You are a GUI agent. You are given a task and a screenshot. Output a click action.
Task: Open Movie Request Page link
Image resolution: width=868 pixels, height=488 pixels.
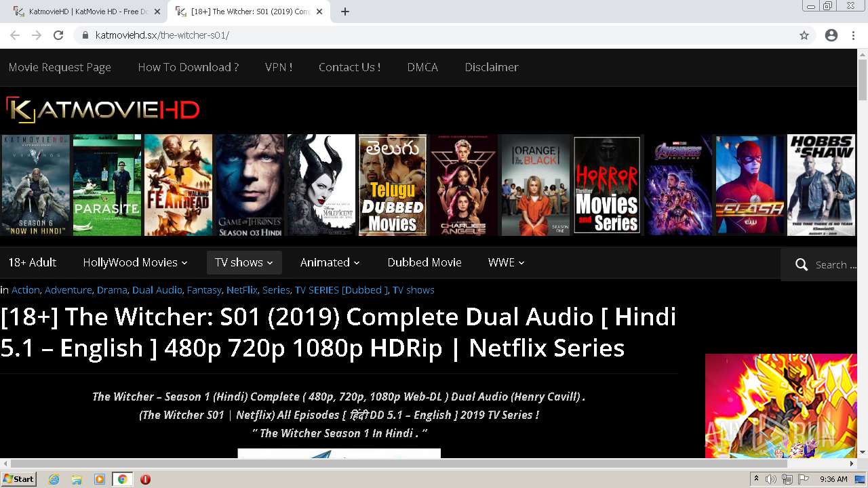pyautogui.click(x=60, y=67)
